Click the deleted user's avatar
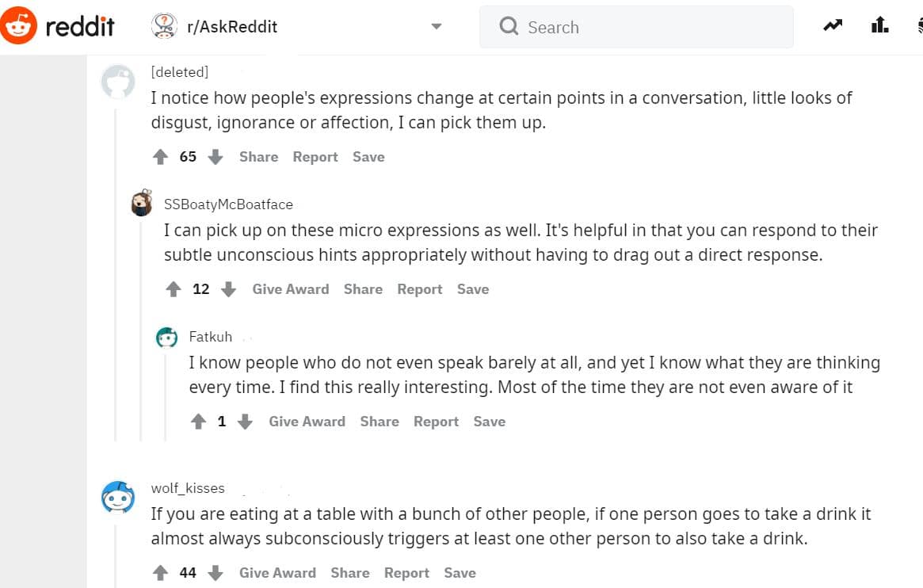The height and width of the screenshot is (588, 923). point(117,80)
